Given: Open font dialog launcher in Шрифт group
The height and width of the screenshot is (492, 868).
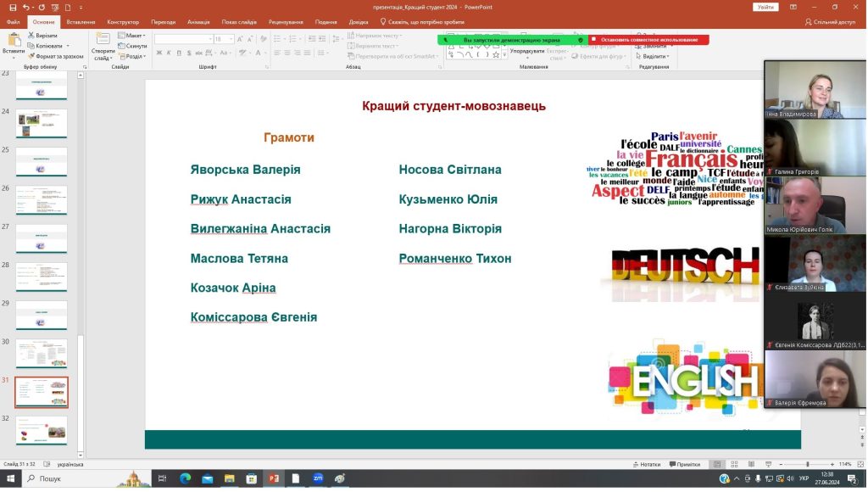Looking at the screenshot, I should [x=267, y=67].
